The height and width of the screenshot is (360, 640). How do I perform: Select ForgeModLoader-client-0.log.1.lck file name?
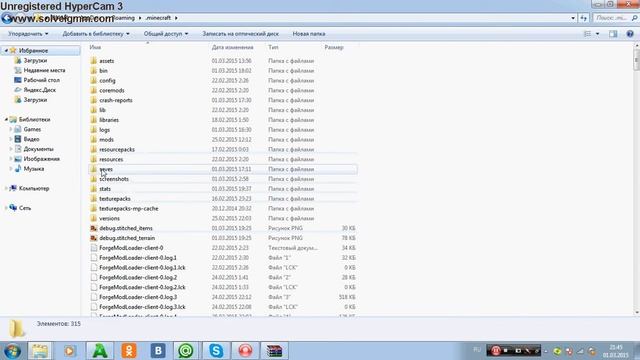click(x=142, y=268)
